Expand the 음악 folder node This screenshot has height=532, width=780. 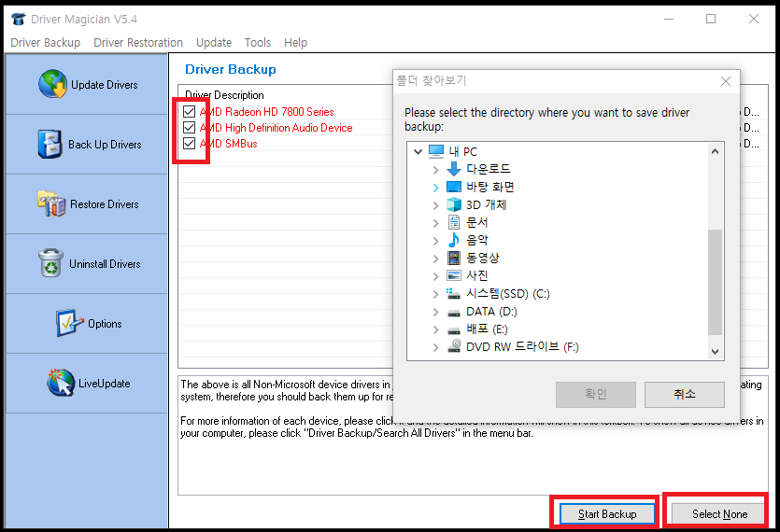pyautogui.click(x=435, y=241)
